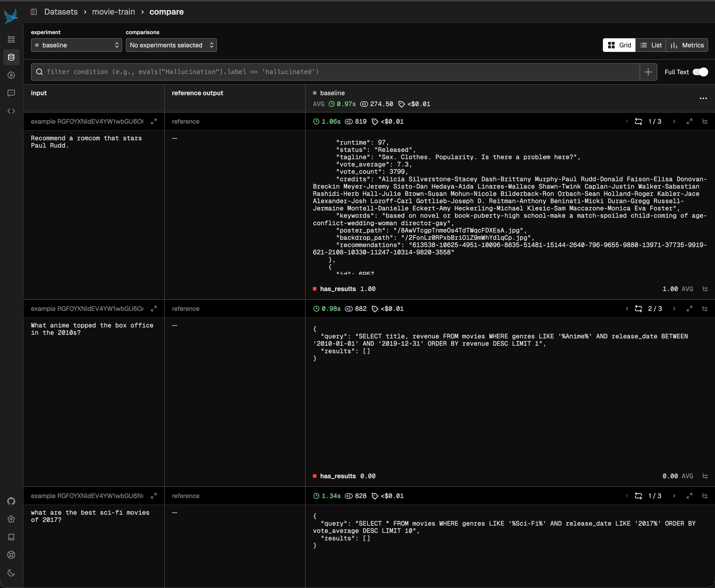Open the chat bubble icon in sidebar
The height and width of the screenshot is (588, 715).
coord(11,93)
